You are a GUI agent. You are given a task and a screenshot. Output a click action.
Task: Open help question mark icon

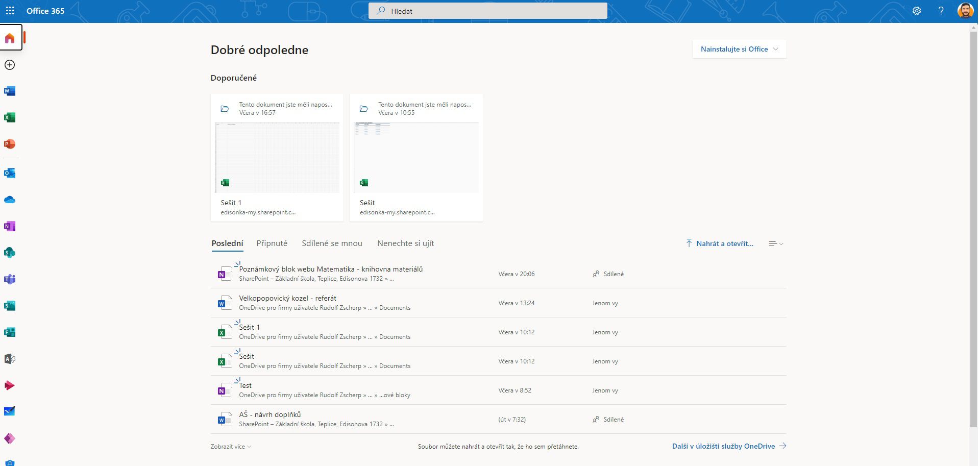(941, 11)
